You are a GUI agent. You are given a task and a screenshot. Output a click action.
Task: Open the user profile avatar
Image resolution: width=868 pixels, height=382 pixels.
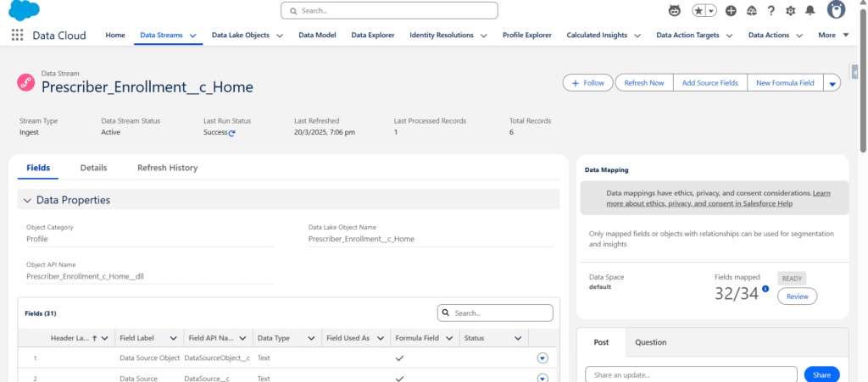[836, 11]
